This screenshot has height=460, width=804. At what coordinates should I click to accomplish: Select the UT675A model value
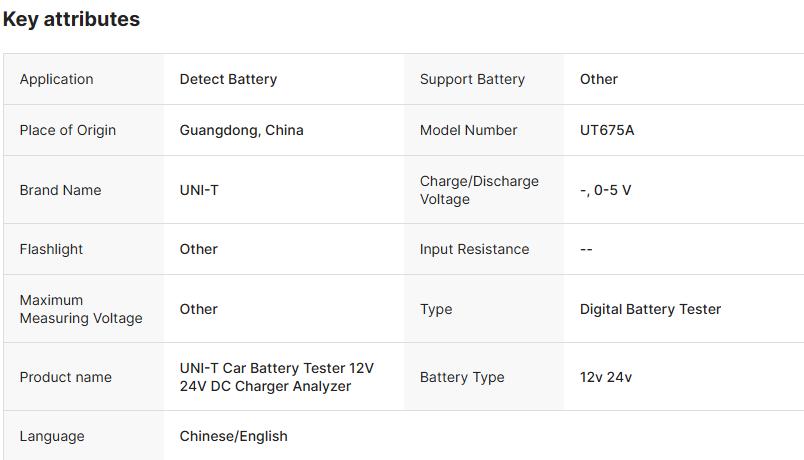[x=607, y=130]
